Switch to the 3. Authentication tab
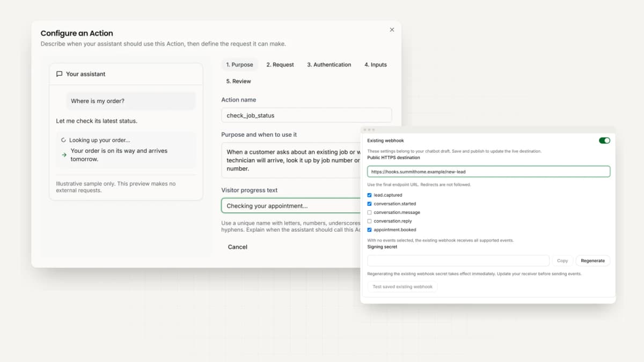Image resolution: width=644 pixels, height=362 pixels. (x=329, y=65)
